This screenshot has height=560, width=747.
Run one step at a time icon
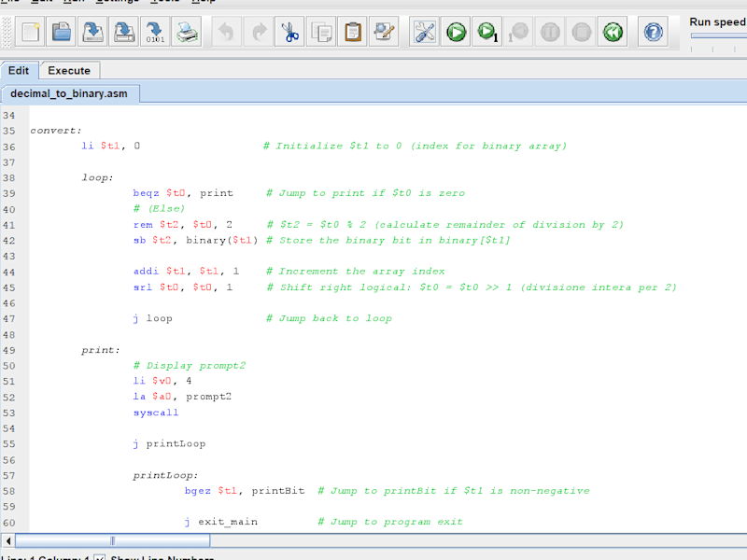pos(486,32)
